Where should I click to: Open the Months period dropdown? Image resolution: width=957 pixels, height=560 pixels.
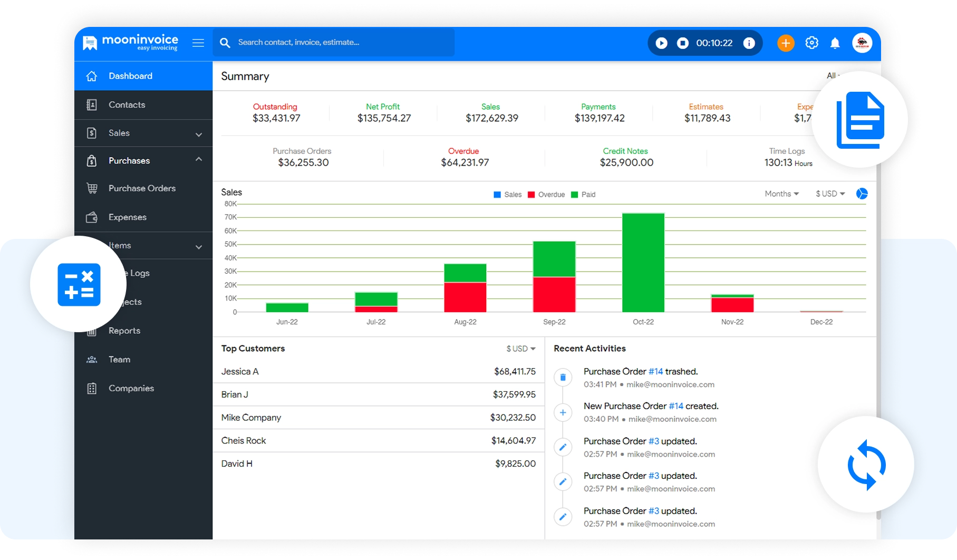[x=781, y=194]
